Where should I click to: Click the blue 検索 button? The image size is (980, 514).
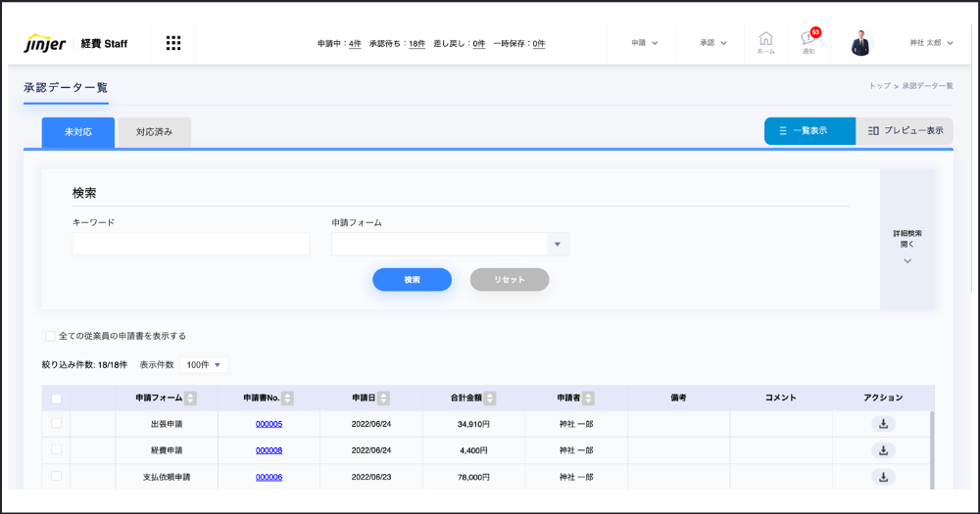[412, 280]
